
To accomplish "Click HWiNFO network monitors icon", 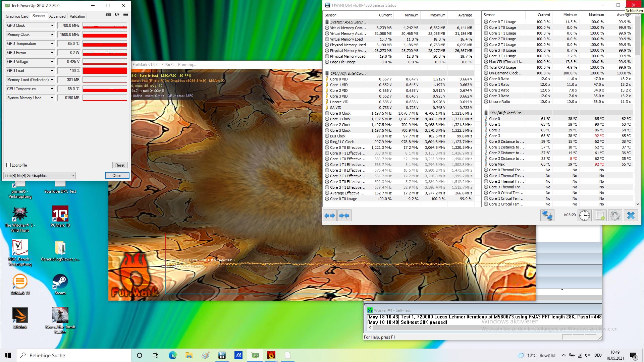I will click(547, 215).
